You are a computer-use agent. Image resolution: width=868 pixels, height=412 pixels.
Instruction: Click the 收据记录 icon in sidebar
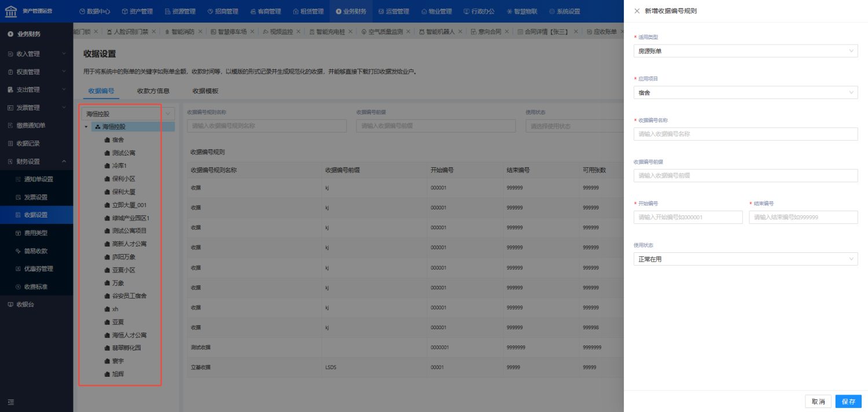coord(10,144)
